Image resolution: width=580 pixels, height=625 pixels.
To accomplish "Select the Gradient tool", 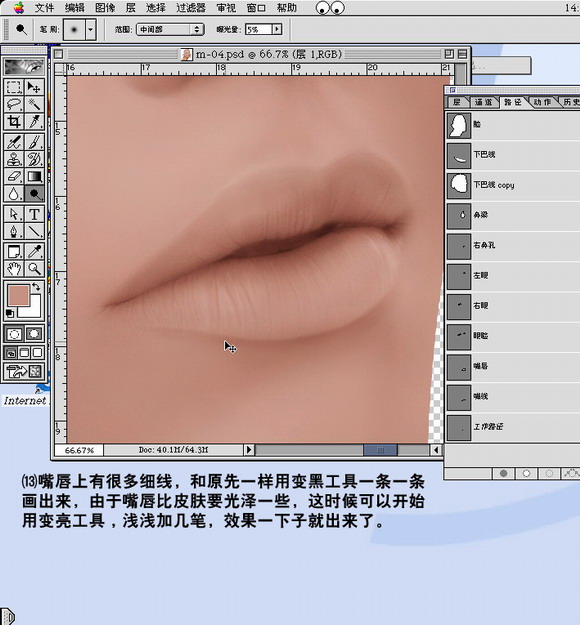I will pyautogui.click(x=34, y=176).
